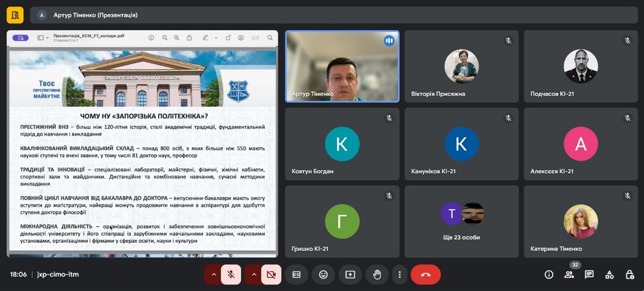
Task: Turn on the camera button
Action: click(271, 274)
